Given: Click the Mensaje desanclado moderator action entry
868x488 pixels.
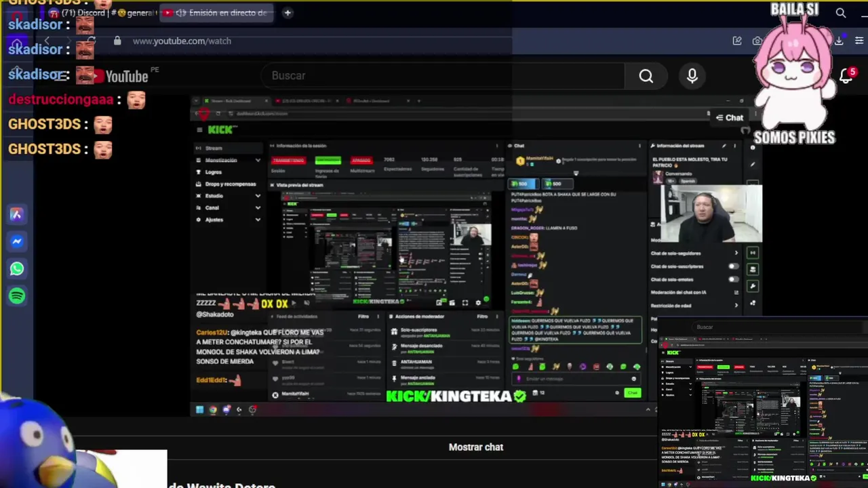Looking at the screenshot, I should [444, 348].
